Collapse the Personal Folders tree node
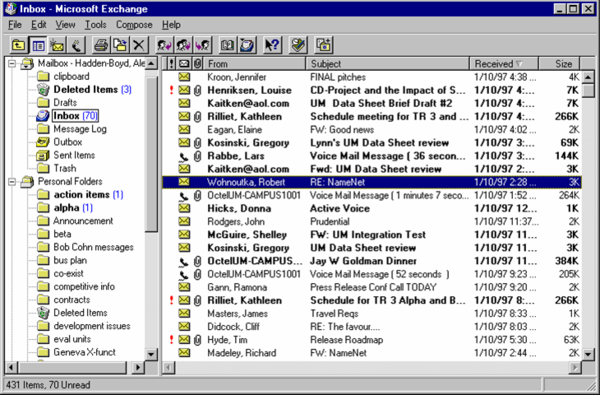Viewport: 600px width, 395px height. [x=12, y=182]
